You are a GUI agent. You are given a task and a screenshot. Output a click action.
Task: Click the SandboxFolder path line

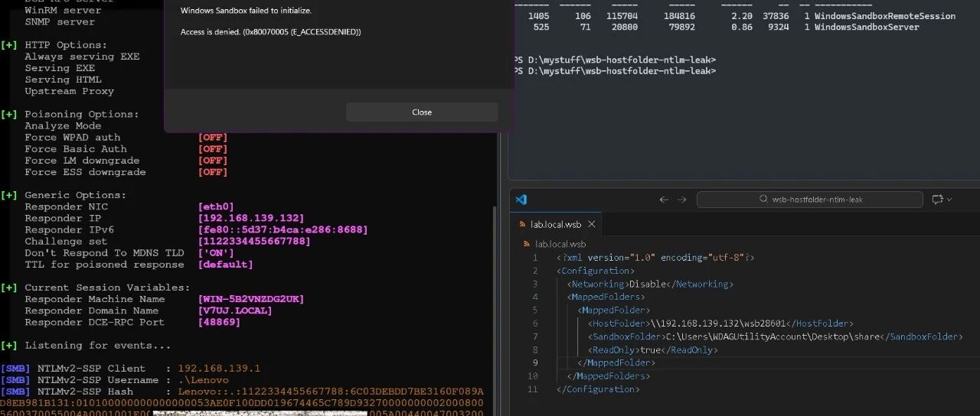(x=776, y=336)
